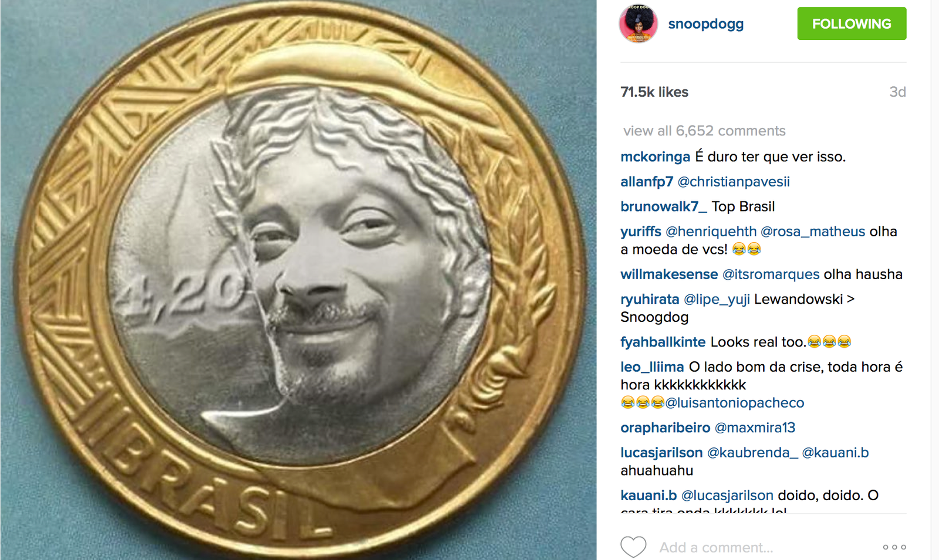Screen dimensions: 939x560
Task: Open the three-dot more options menu
Action: (894, 547)
